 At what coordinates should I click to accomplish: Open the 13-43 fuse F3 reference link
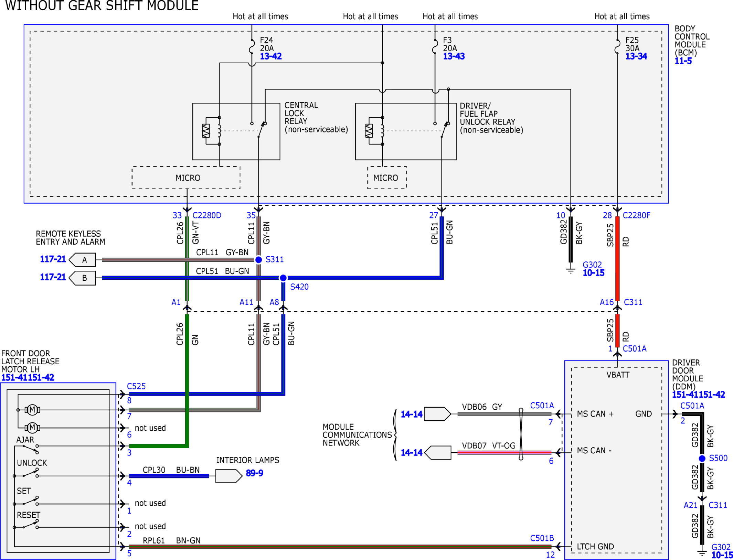click(454, 56)
